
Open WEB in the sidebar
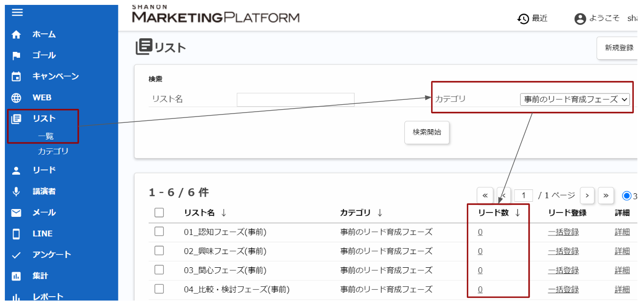(42, 97)
